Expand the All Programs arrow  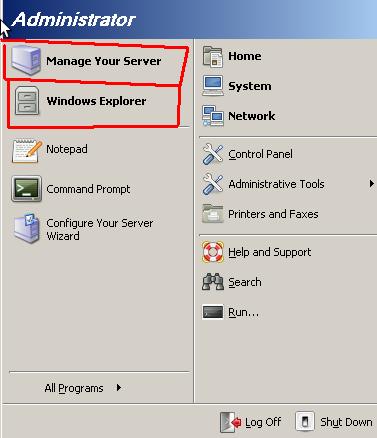coord(119,388)
